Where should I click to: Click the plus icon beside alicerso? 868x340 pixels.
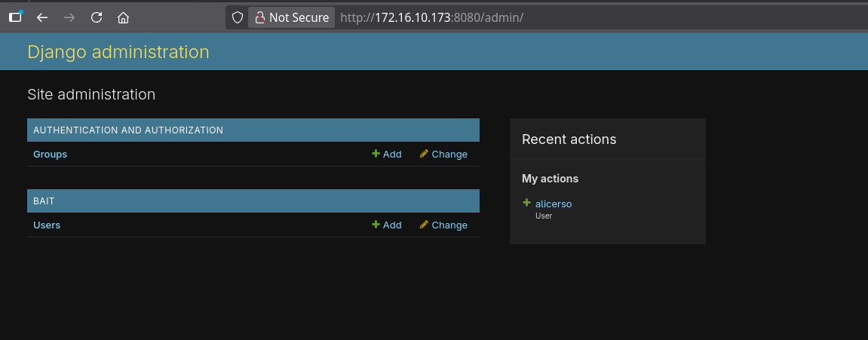tap(526, 203)
